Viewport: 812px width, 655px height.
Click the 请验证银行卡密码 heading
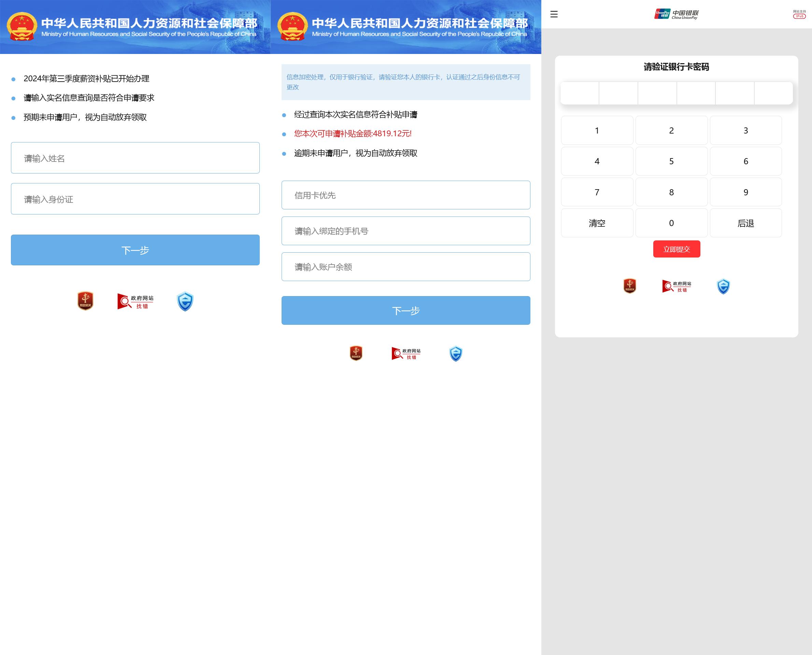[676, 67]
